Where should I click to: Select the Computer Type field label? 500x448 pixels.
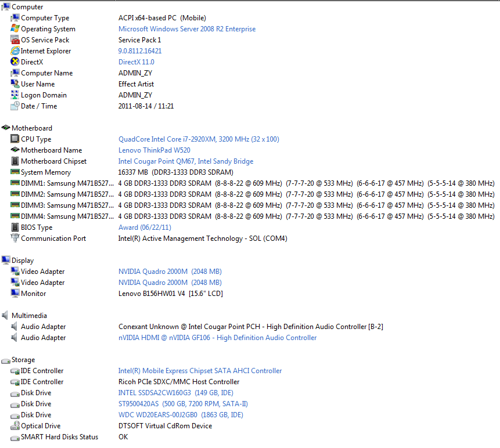pos(45,18)
